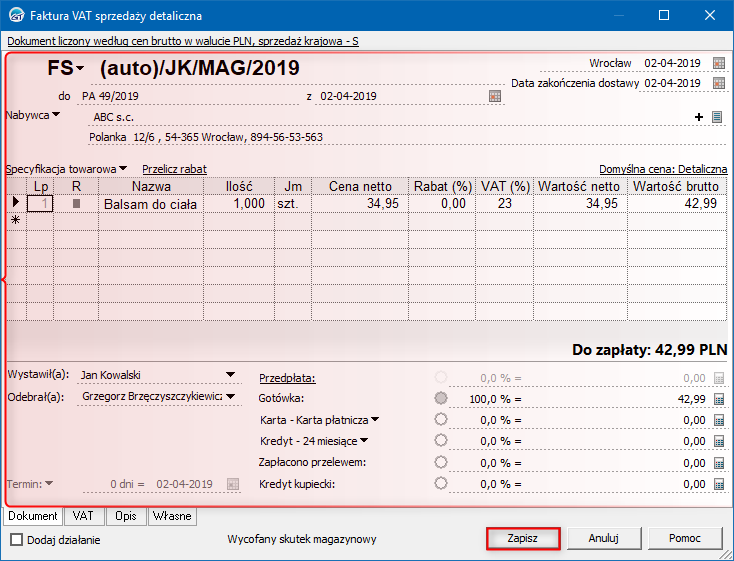The width and height of the screenshot is (734, 561).
Task: Expand the FS document type dropdown
Action: [x=80, y=68]
